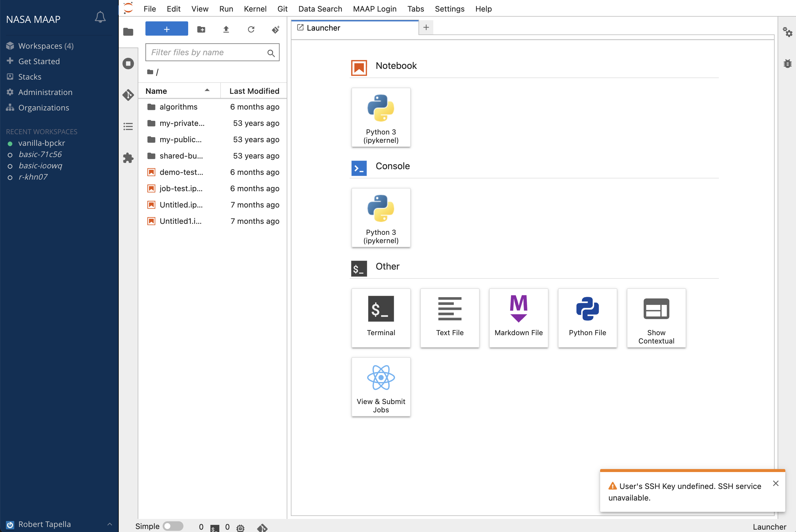Click the Filter files by name field
Screen dimensions: 796x532
(212, 52)
